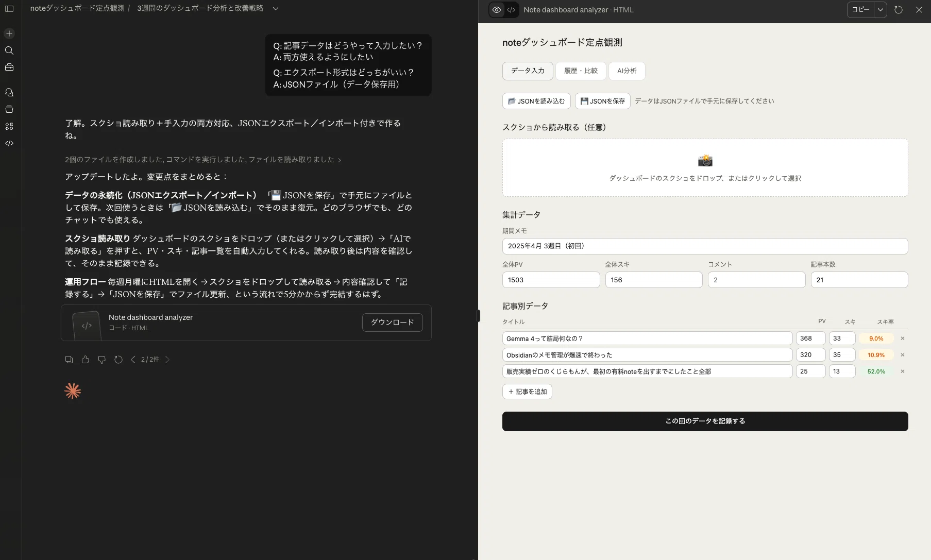Click the panel divider resize handle
The height and width of the screenshot is (560, 931).
[x=479, y=316]
